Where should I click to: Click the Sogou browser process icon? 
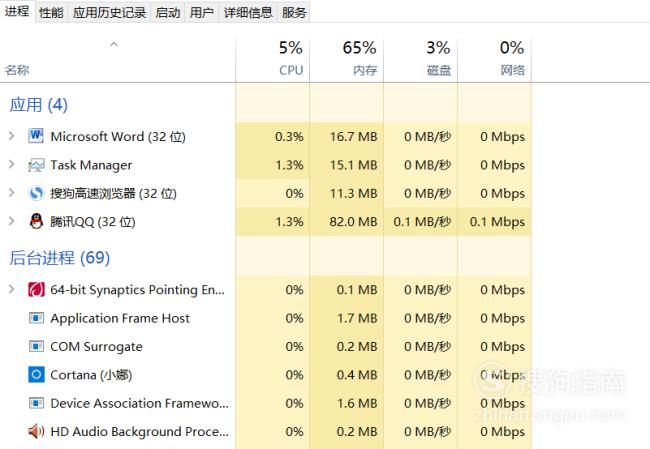36,193
